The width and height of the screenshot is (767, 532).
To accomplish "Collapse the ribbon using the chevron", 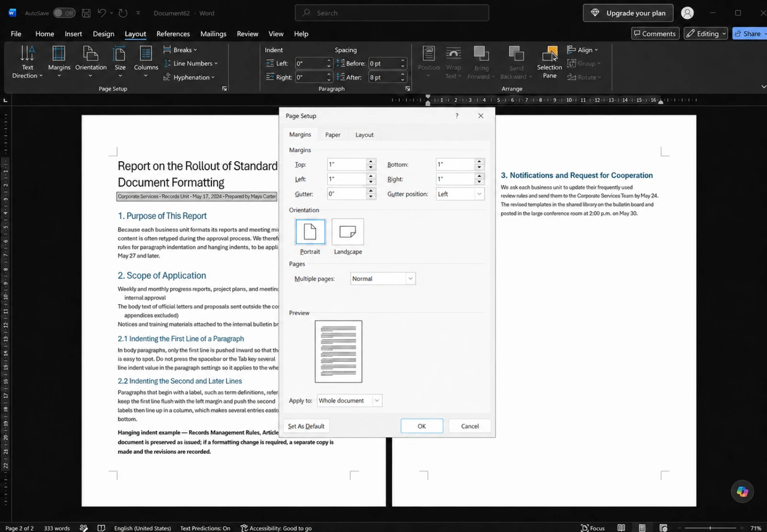I will tap(763, 87).
